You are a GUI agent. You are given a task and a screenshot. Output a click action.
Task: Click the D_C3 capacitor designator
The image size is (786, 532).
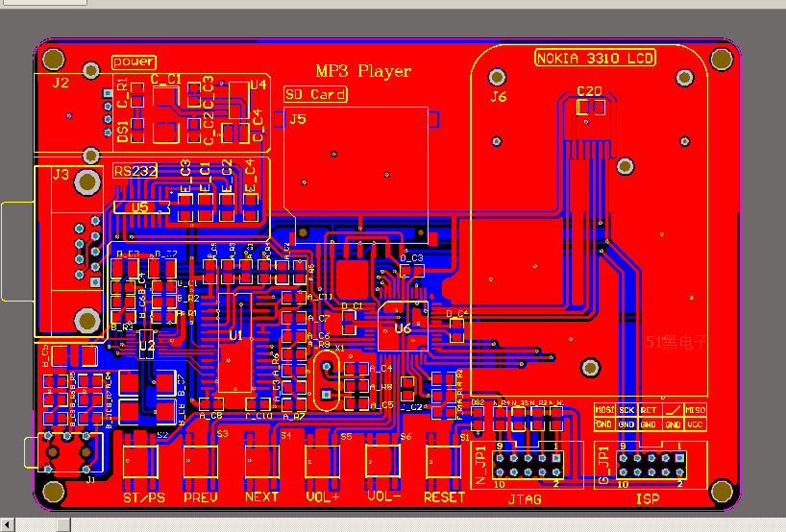click(x=411, y=258)
